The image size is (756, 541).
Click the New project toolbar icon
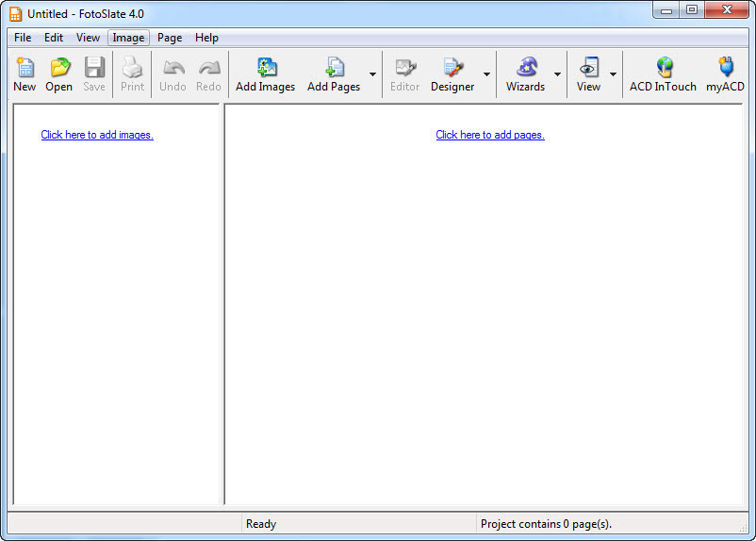(25, 68)
